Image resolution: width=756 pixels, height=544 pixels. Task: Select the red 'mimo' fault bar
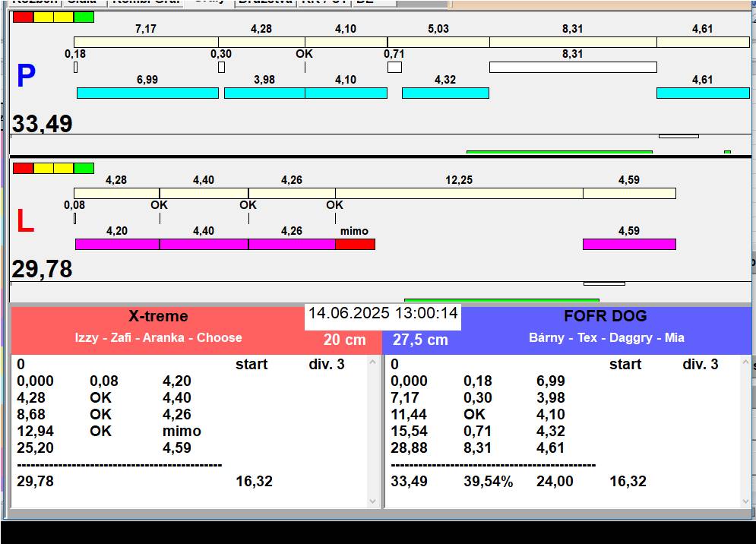click(x=355, y=244)
